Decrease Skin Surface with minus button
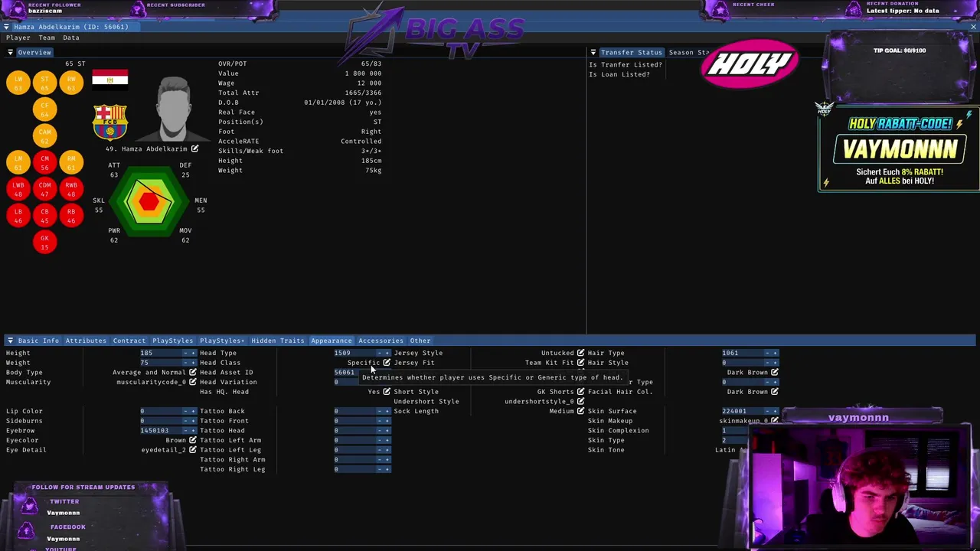Screen dimensions: 980x551 click(766, 411)
